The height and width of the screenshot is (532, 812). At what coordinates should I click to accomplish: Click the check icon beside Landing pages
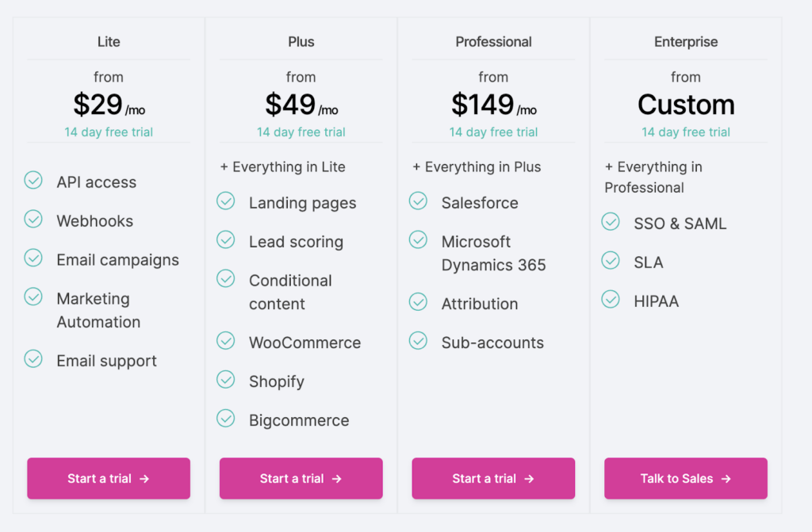click(226, 201)
